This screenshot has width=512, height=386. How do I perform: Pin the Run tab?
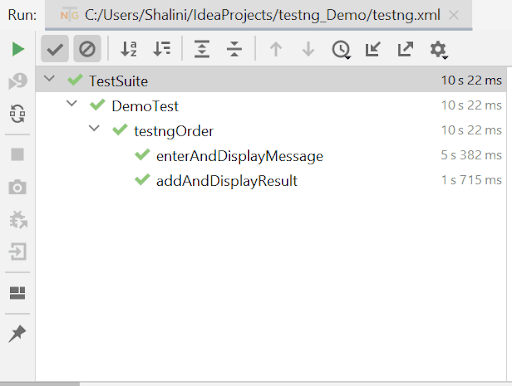[x=17, y=334]
